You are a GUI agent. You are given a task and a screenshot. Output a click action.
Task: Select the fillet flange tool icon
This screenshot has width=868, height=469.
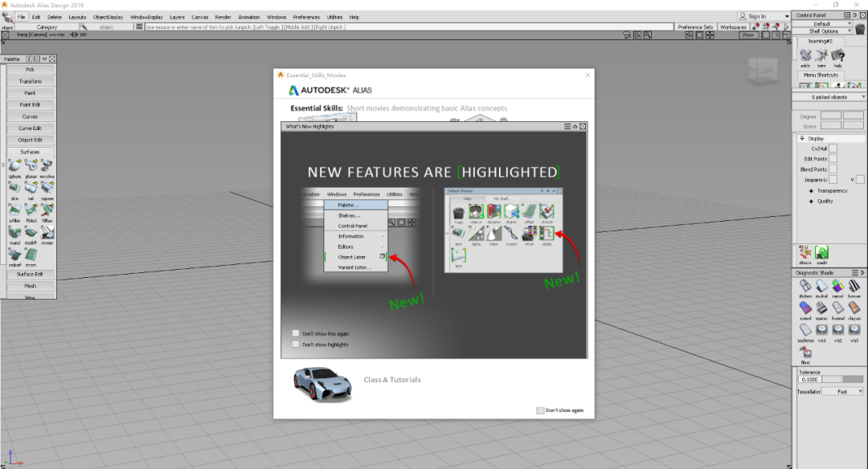[47, 210]
